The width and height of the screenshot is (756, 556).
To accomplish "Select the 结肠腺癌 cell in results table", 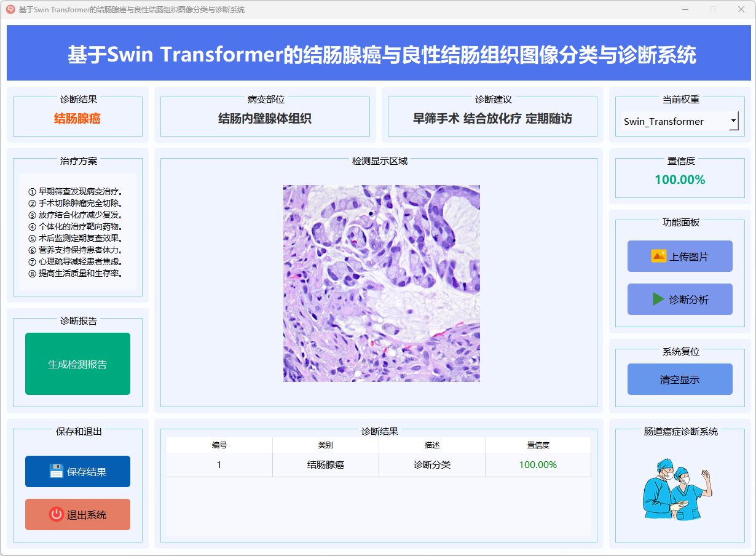I will click(326, 465).
